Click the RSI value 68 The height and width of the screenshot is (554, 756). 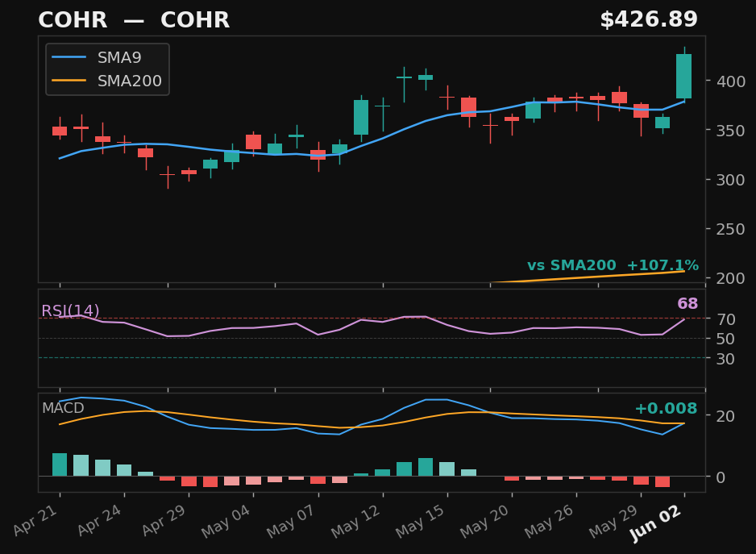(687, 303)
